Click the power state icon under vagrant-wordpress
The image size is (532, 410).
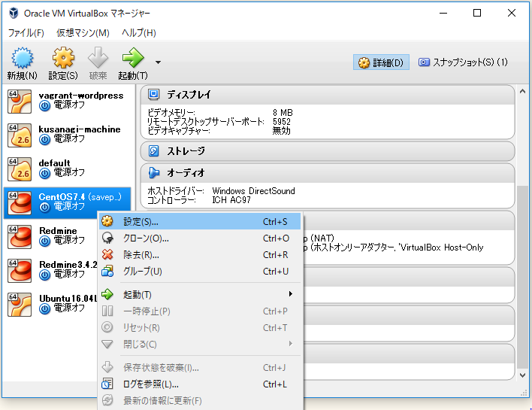coord(44,106)
